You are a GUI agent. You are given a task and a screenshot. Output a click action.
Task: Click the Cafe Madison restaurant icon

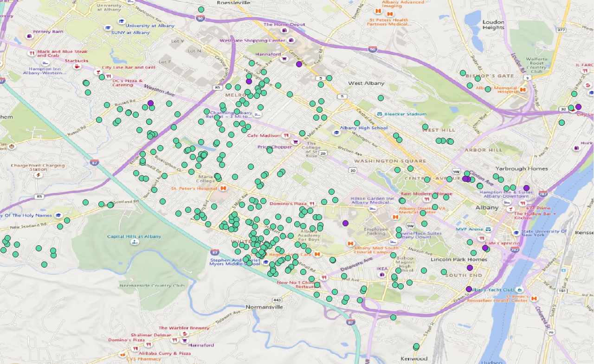pos(286,135)
